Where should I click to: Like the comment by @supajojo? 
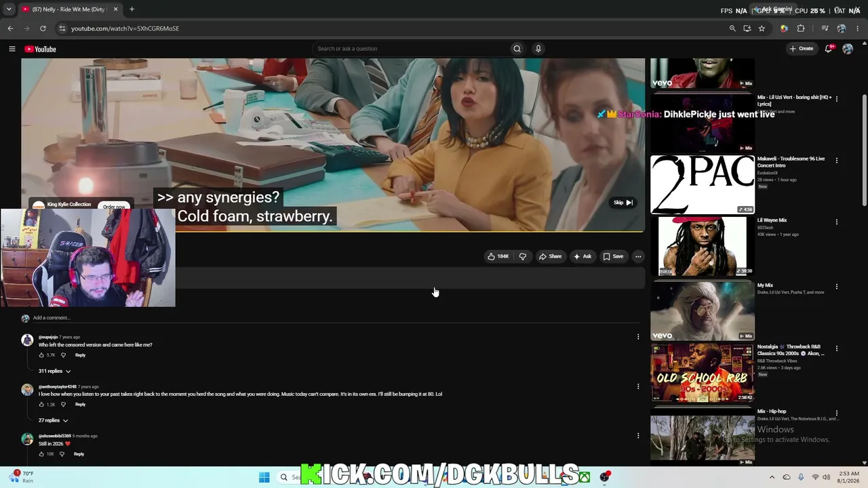[41, 355]
